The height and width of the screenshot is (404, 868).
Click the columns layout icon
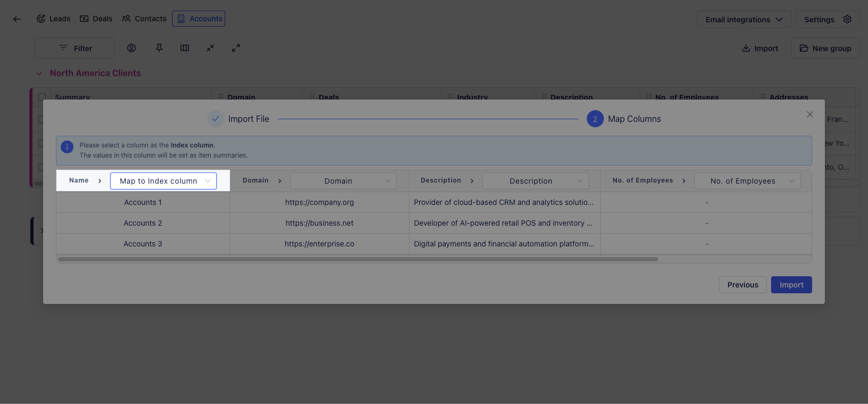185,48
